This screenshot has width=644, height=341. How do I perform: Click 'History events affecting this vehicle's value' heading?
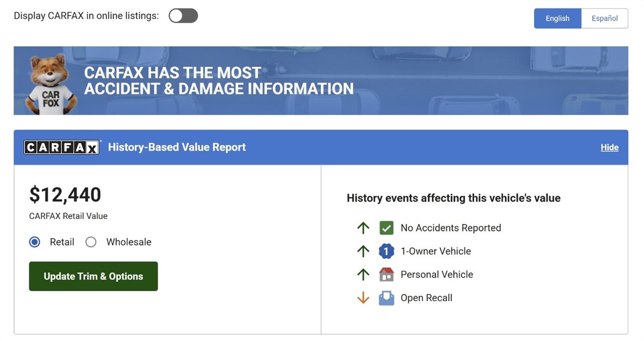(x=454, y=198)
